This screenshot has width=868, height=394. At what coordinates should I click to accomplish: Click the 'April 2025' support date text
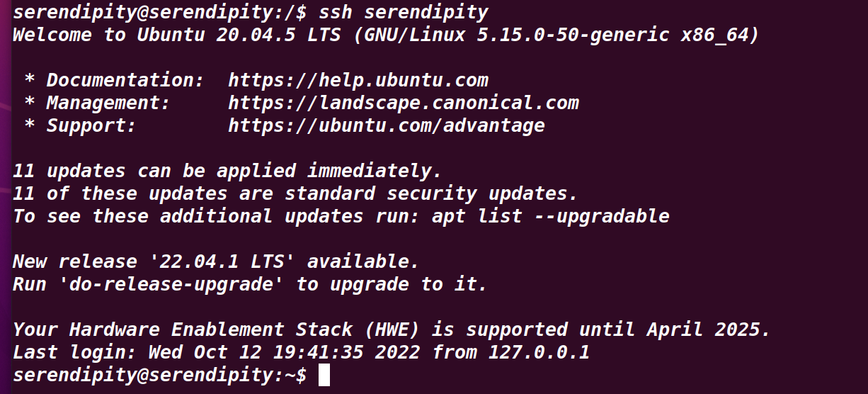(x=708, y=330)
